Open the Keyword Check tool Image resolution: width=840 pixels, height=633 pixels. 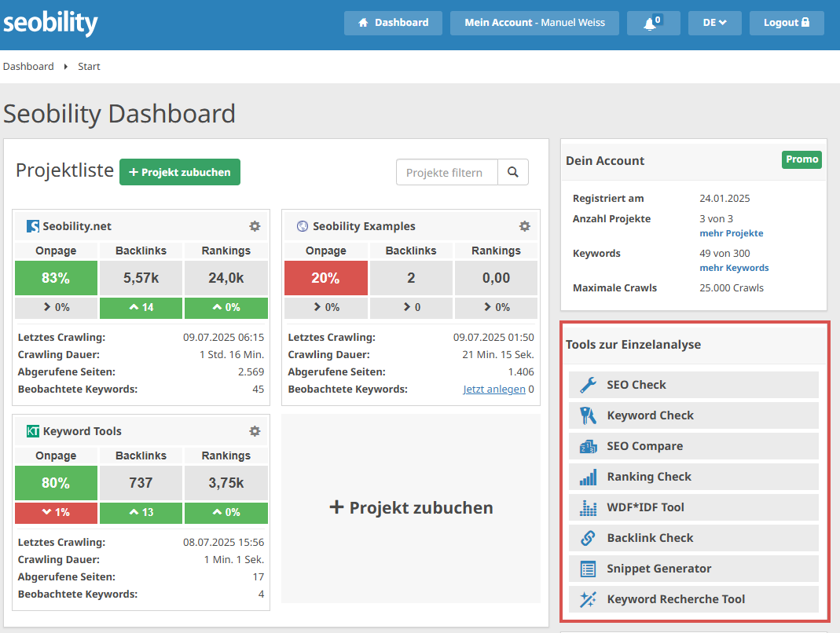pos(694,415)
